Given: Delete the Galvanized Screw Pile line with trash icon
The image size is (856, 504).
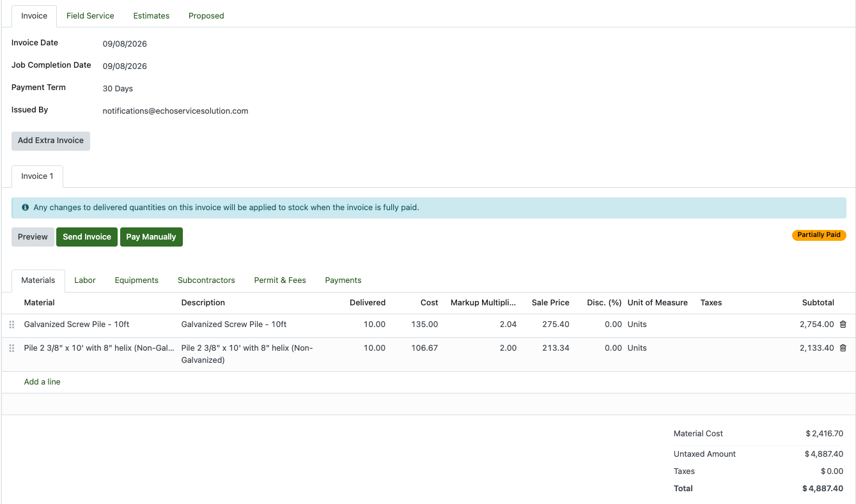Looking at the screenshot, I should tap(843, 325).
